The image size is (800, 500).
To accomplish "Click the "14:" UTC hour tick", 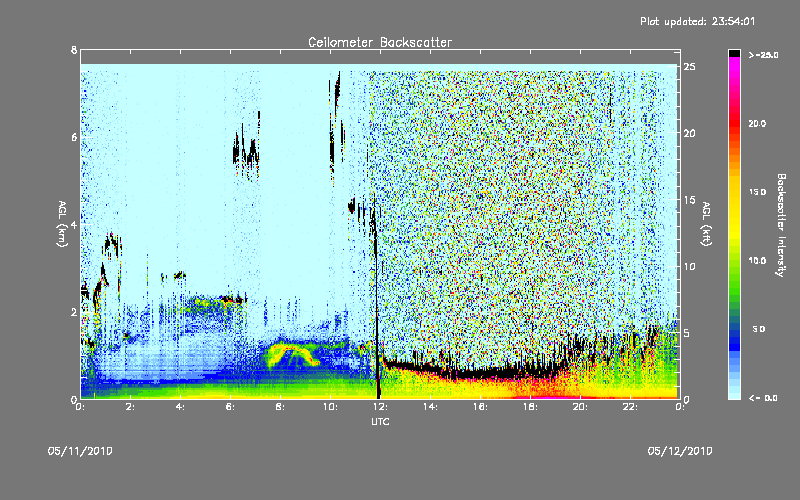I will pyautogui.click(x=430, y=407).
